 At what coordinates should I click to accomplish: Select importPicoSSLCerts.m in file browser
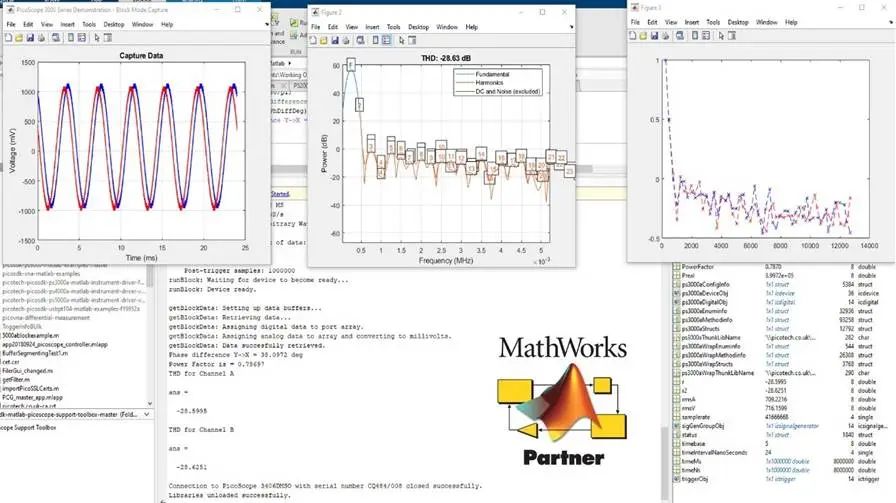coord(29,389)
